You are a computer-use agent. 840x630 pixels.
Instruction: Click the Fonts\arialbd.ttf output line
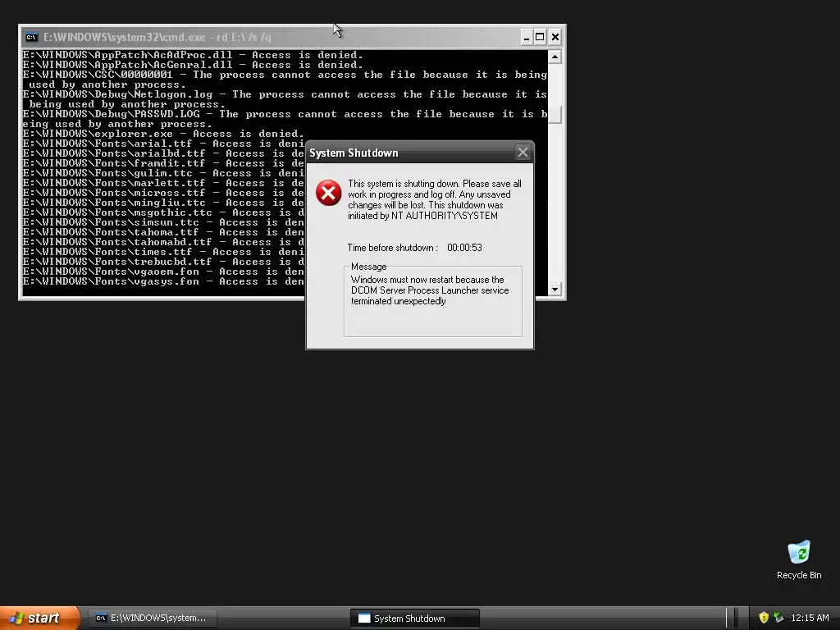click(x=163, y=153)
